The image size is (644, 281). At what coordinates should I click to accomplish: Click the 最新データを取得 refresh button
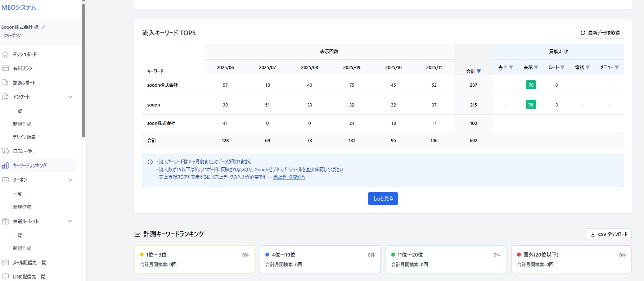(x=600, y=33)
